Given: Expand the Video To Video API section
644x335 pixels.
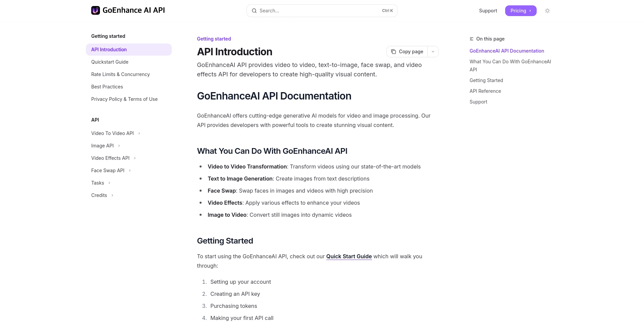Looking at the screenshot, I should click(x=139, y=133).
